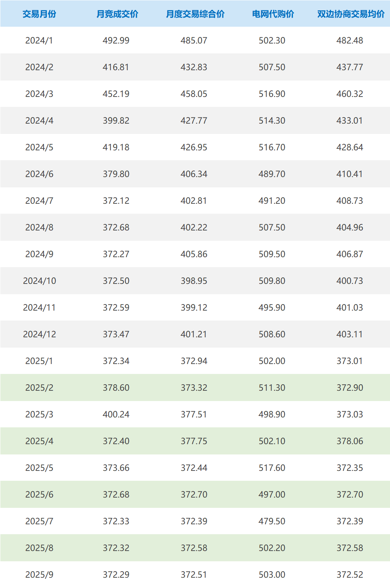Select the 月度交易综合价 header cell

(195, 14)
